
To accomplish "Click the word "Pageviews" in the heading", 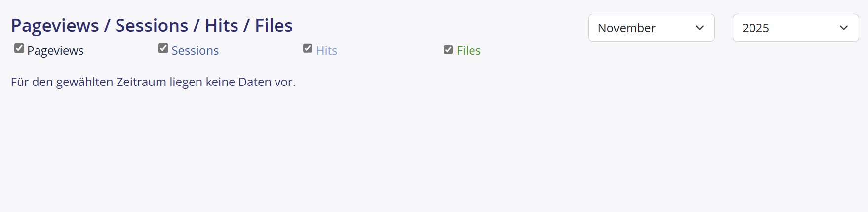I will click(x=55, y=26).
